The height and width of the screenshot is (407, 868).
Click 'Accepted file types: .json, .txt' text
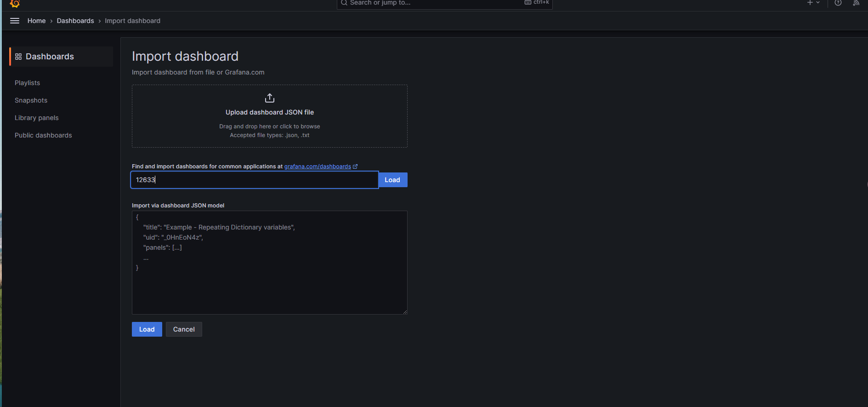pyautogui.click(x=270, y=135)
